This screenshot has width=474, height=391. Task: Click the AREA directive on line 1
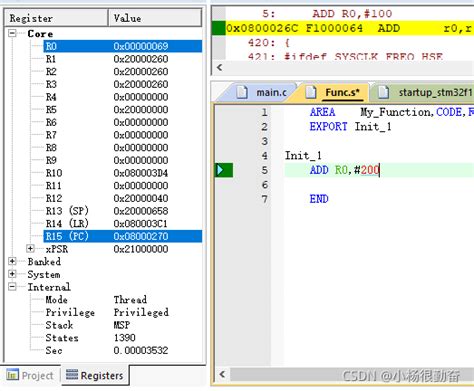(322, 112)
